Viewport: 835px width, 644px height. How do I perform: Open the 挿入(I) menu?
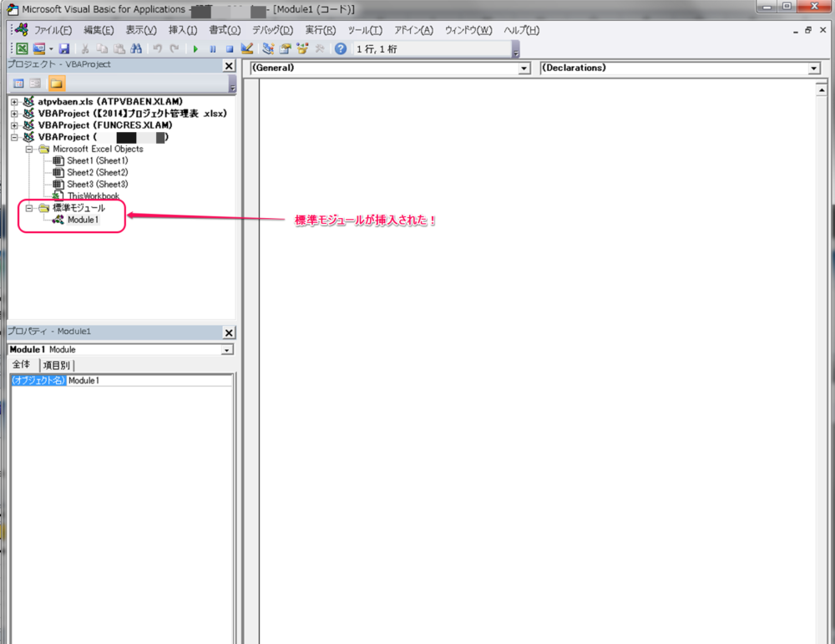[x=182, y=30]
